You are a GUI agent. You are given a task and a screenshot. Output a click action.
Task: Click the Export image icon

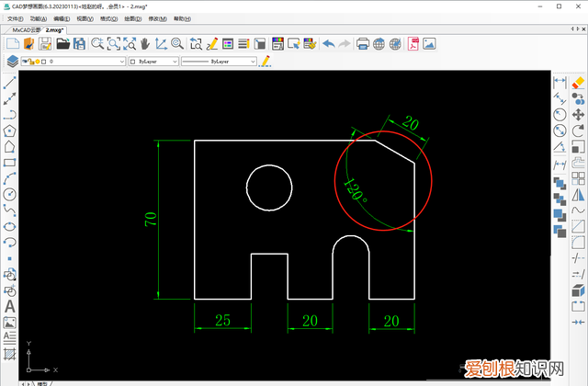(432, 43)
